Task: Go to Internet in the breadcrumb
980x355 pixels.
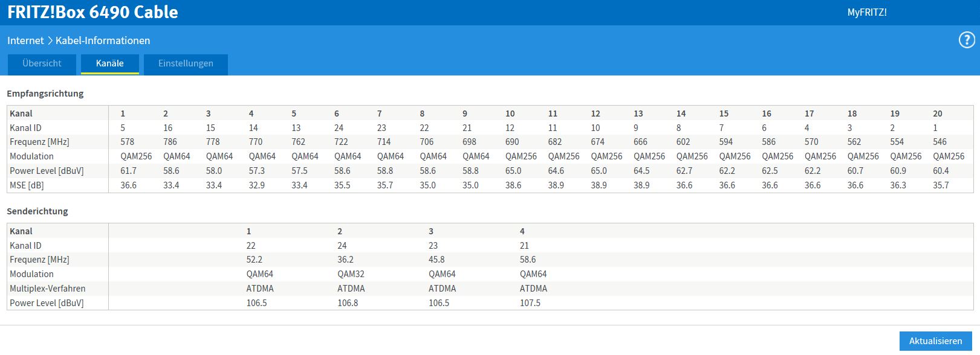Action: coord(25,40)
